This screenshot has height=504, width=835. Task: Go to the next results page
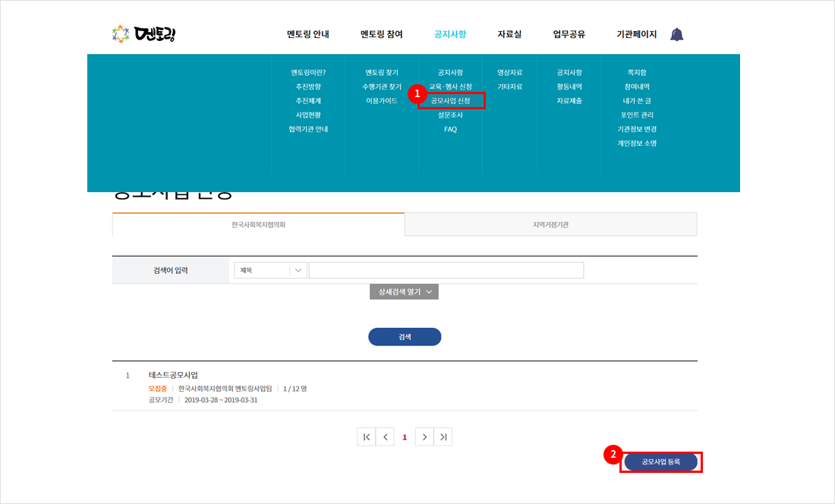point(424,436)
